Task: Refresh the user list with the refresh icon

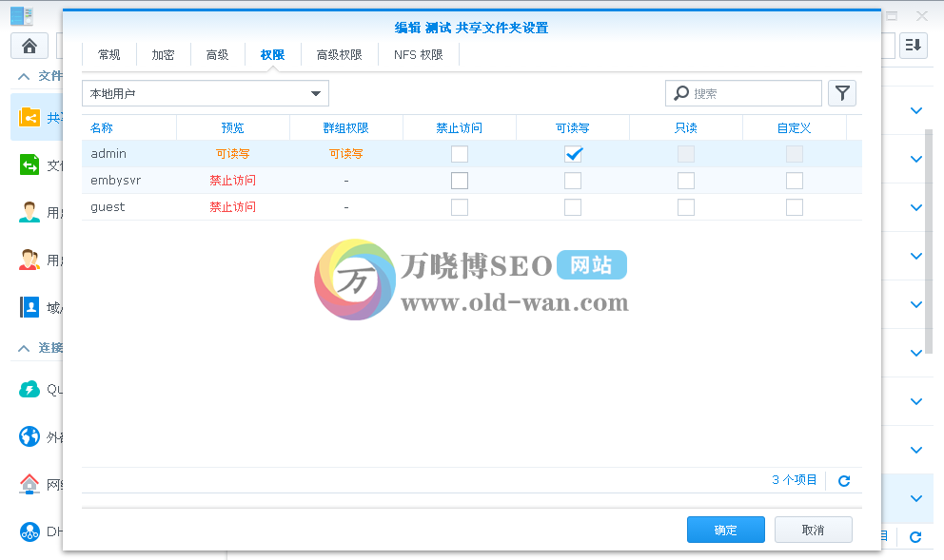Action: tap(843, 480)
